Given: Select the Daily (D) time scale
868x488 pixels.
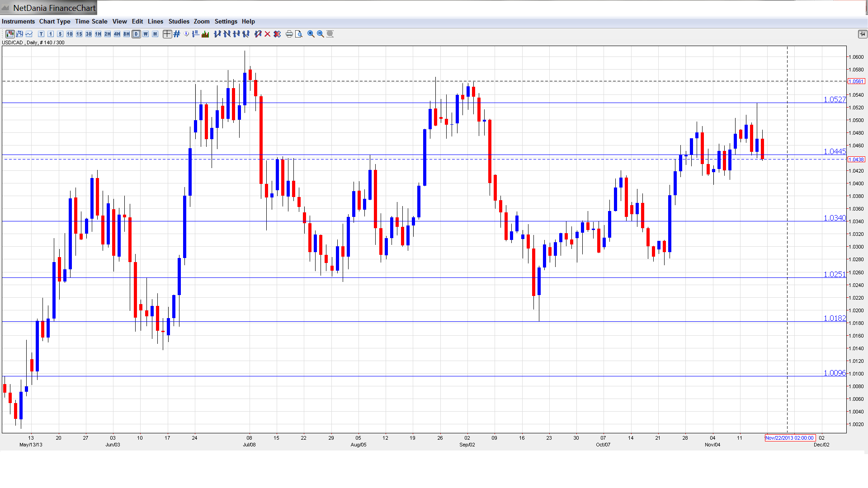Looking at the screenshot, I should [136, 34].
